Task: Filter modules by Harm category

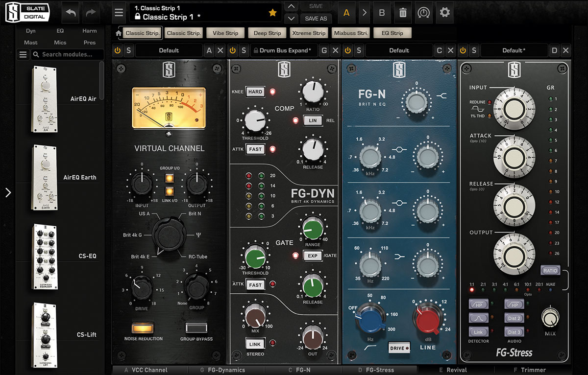Action: (x=90, y=31)
